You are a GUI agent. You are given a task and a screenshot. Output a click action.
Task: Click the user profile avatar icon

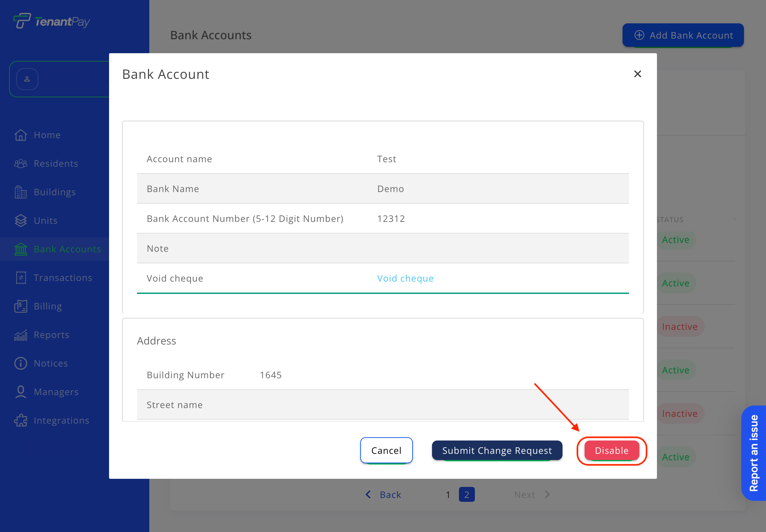pos(27,79)
